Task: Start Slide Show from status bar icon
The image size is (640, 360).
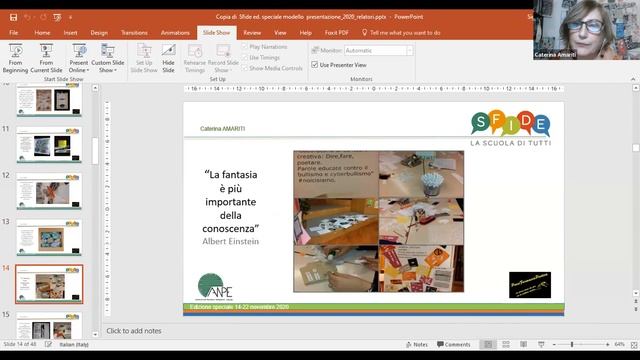Action: pyautogui.click(x=541, y=344)
